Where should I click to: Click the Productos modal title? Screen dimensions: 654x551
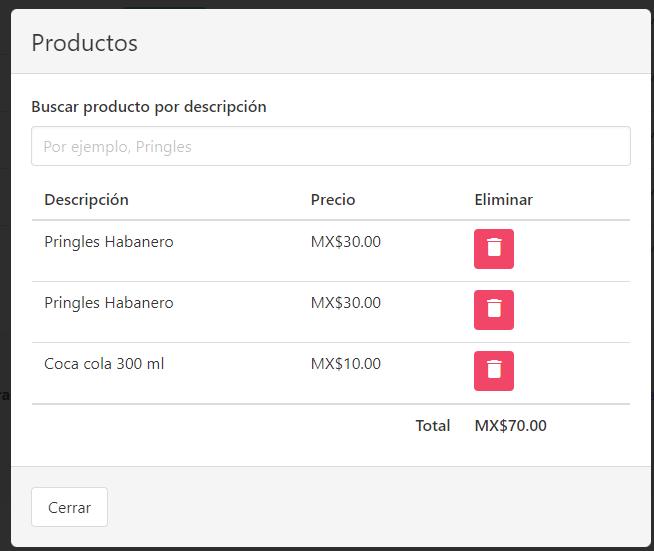tap(85, 43)
